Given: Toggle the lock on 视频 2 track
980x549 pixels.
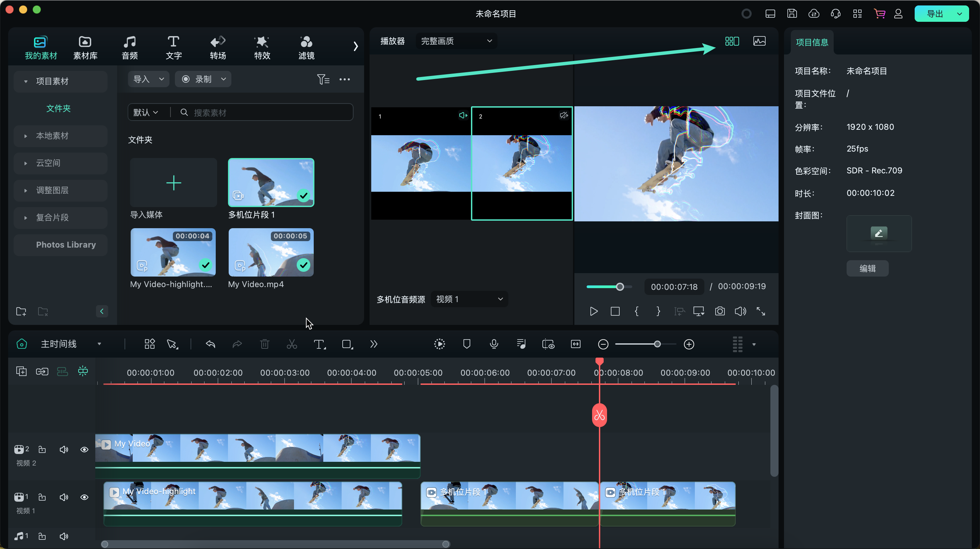Looking at the screenshot, I should [x=42, y=450].
